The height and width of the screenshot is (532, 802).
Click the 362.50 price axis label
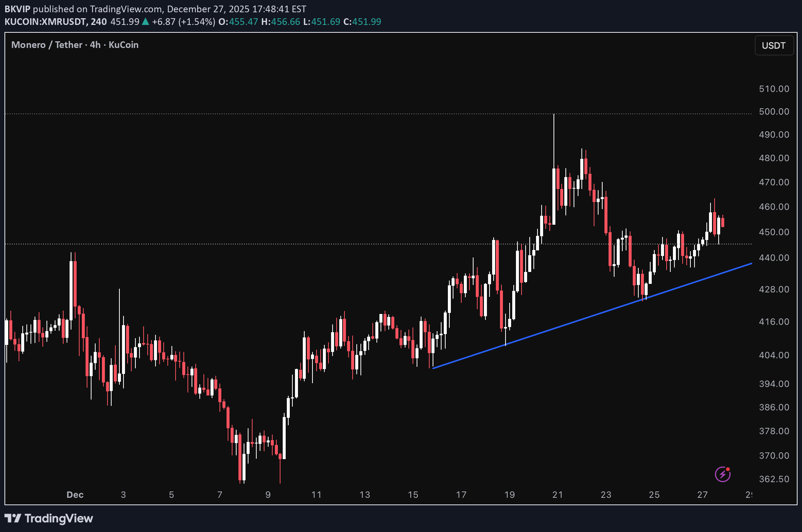click(774, 479)
